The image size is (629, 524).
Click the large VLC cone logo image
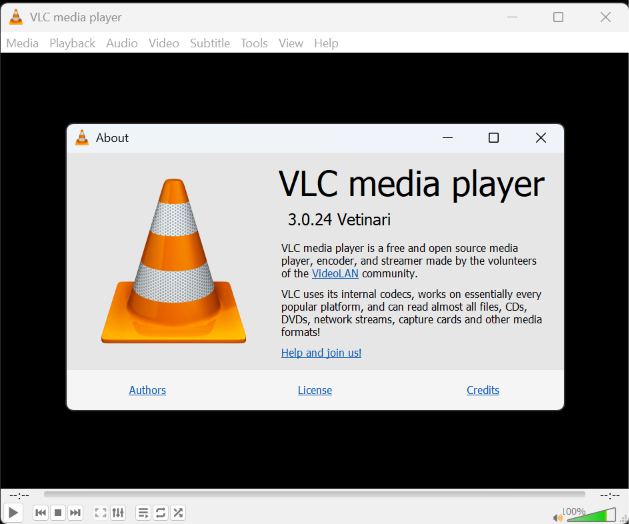(173, 261)
